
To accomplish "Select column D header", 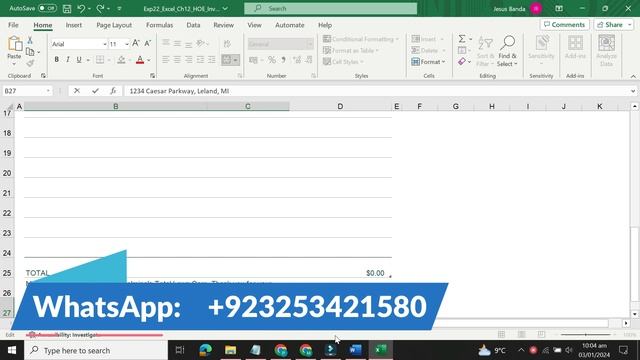I will click(340, 107).
